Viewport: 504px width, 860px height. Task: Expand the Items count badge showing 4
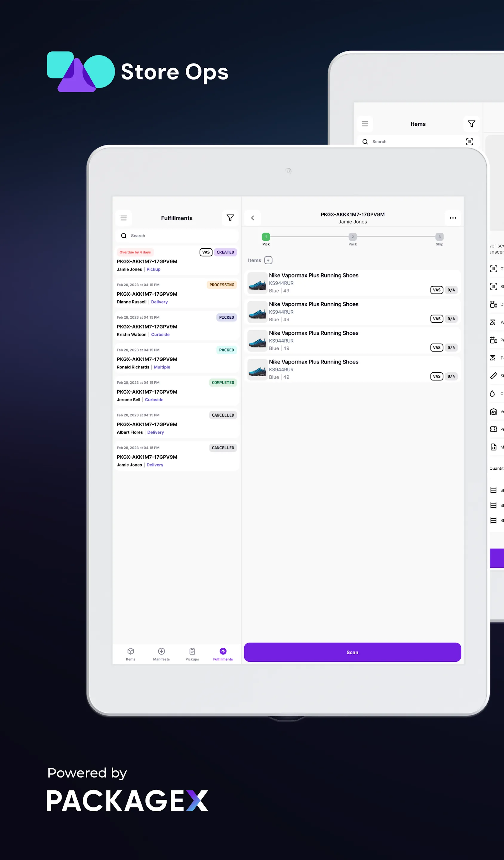tap(268, 260)
